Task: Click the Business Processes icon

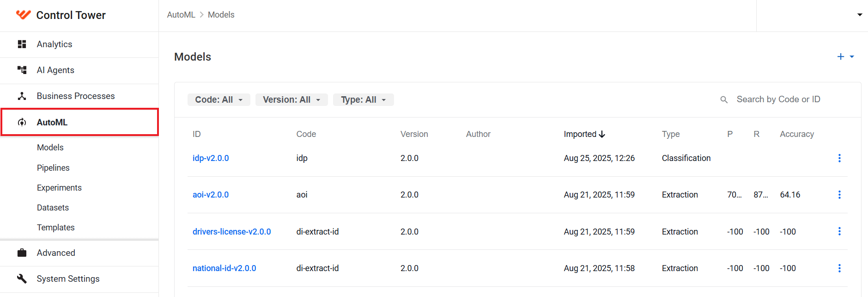Action: 22,96
